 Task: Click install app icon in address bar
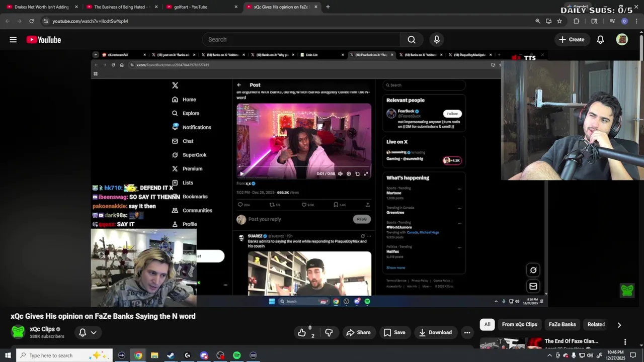pos(548,21)
